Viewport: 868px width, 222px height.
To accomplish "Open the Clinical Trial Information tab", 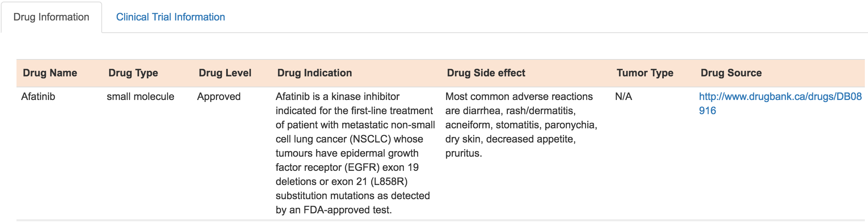I will (170, 17).
